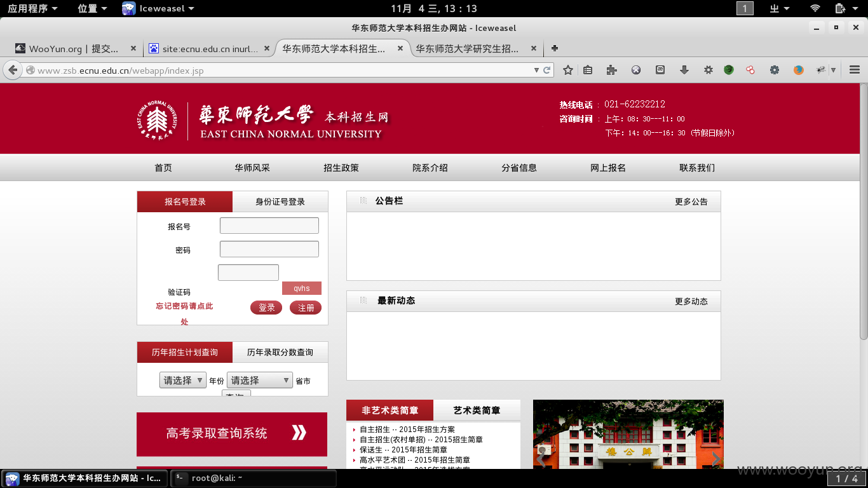
Task: Open the add-ons puzzle piece icon
Action: pyautogui.click(x=612, y=71)
